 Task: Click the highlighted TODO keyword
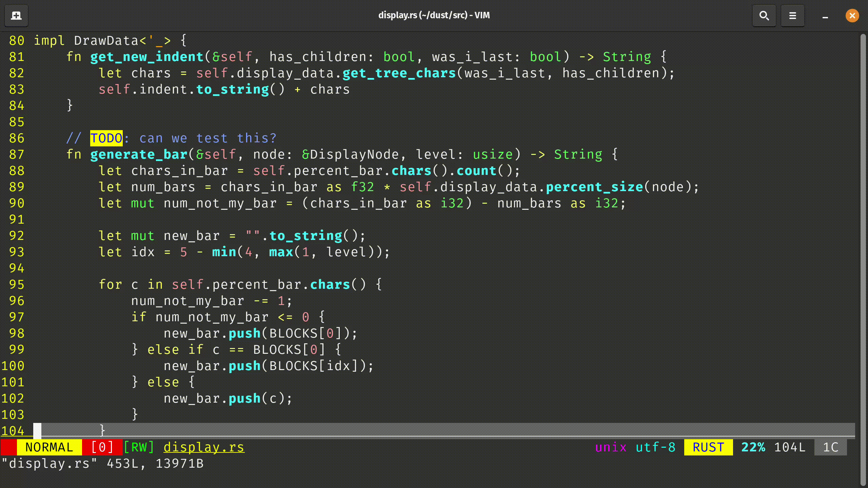[x=106, y=138]
